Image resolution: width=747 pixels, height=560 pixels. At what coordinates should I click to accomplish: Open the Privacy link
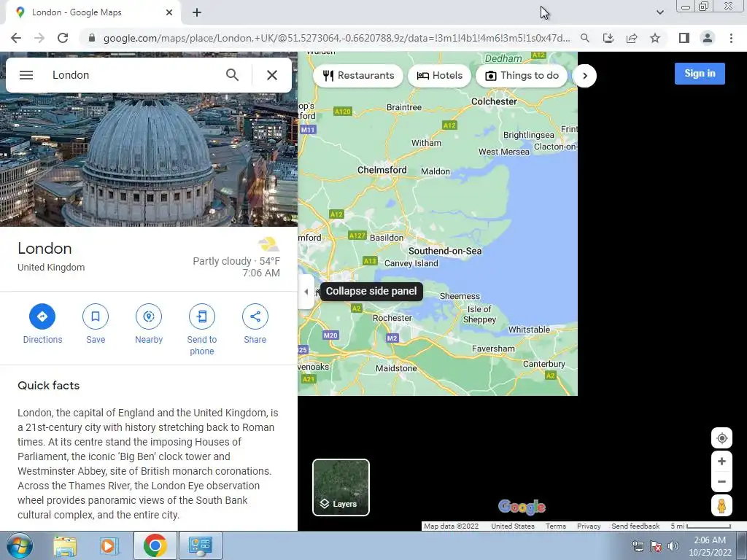click(589, 526)
